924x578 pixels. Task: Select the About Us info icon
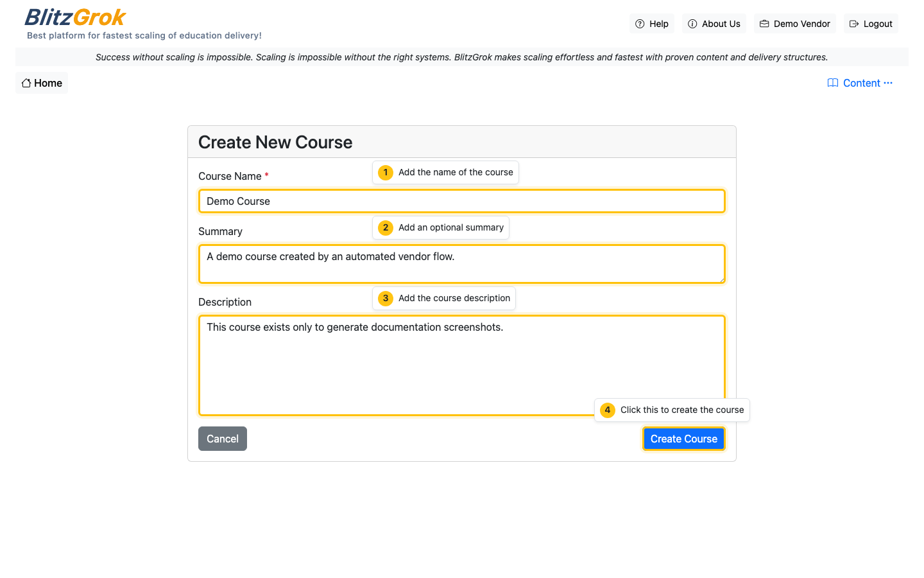coord(693,23)
